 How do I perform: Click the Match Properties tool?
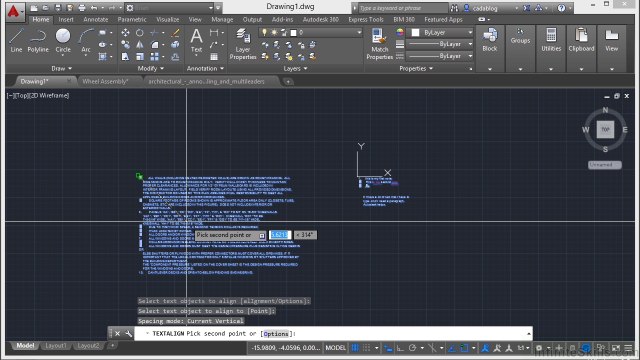[x=379, y=44]
